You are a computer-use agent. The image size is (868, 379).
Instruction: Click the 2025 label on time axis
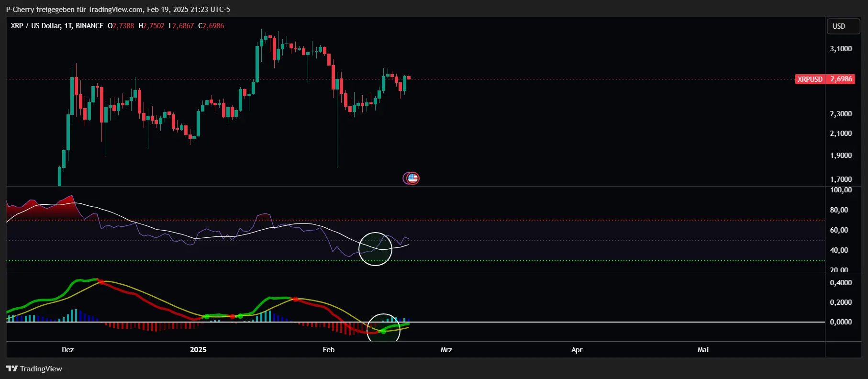tap(198, 350)
